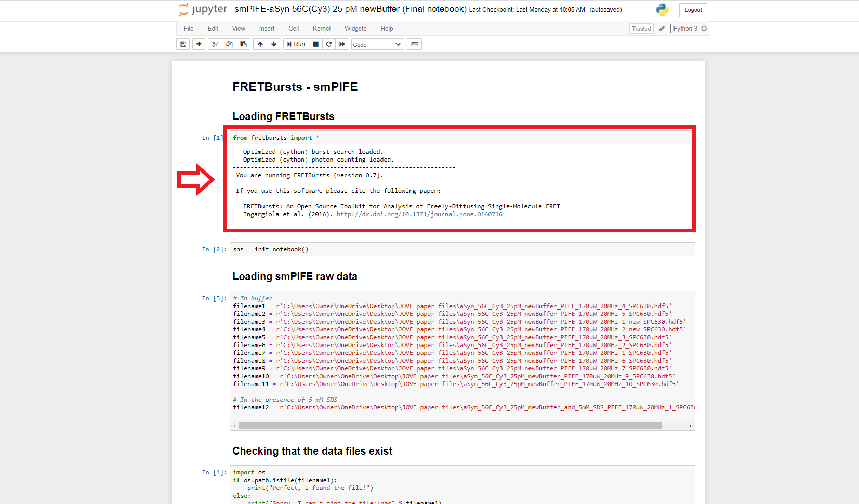Select the 'sns = init_notebook()' code cell
This screenshot has height=504, width=859.
click(x=462, y=249)
